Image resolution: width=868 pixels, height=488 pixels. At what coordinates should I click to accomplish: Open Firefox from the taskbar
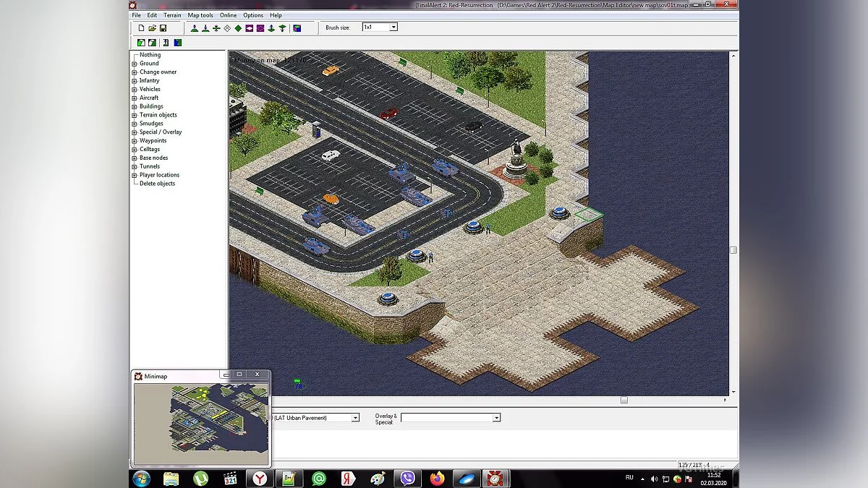[438, 478]
